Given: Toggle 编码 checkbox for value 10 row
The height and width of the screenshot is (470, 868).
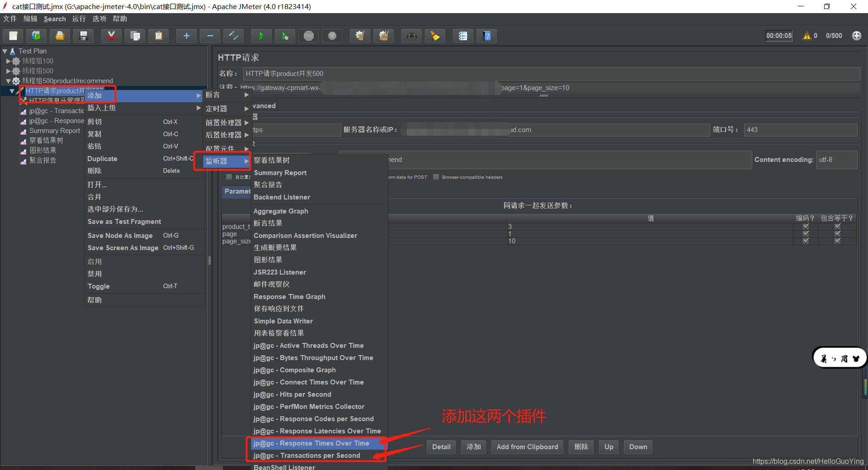Looking at the screenshot, I should pos(806,241).
